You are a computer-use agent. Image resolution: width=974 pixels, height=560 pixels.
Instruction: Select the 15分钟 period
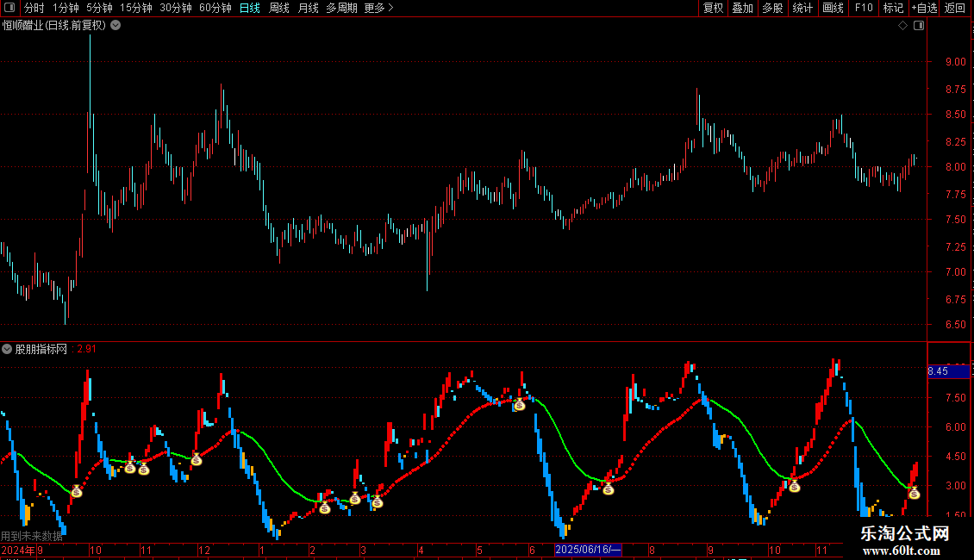136,8
